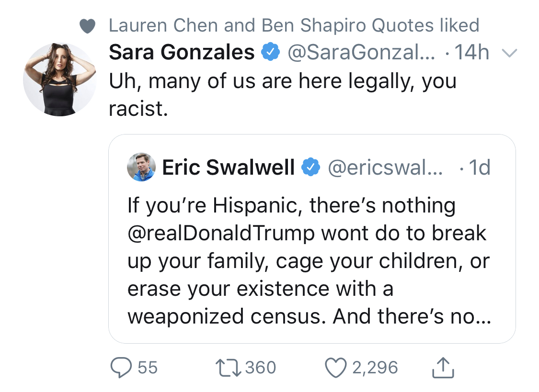Open Eric Swalwell's small avatar
539x392 pixels.
141,167
